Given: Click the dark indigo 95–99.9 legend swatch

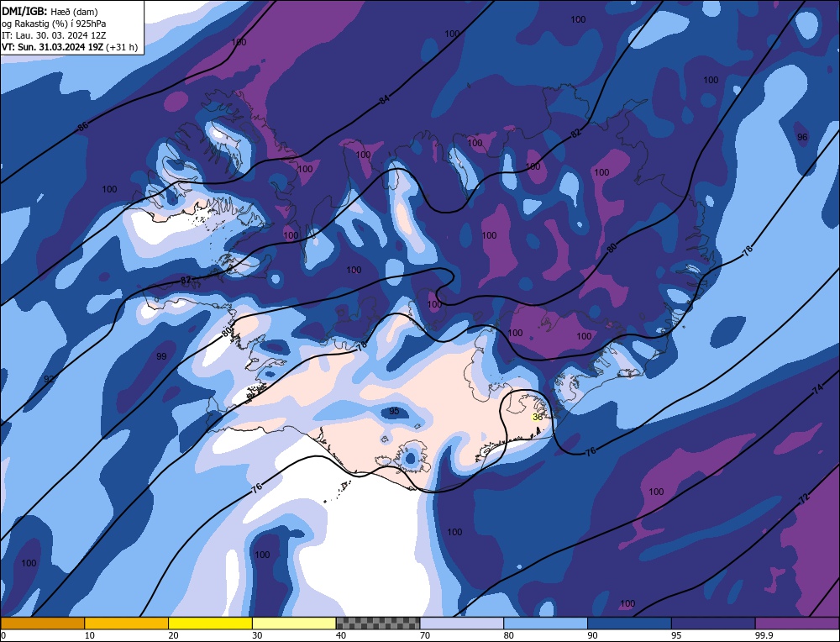Looking at the screenshot, I should tap(713, 623).
